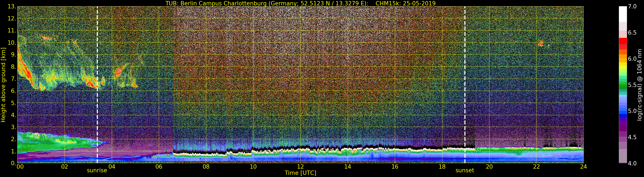Click the time axis tick '22'
The image size is (644, 177).
536,167
